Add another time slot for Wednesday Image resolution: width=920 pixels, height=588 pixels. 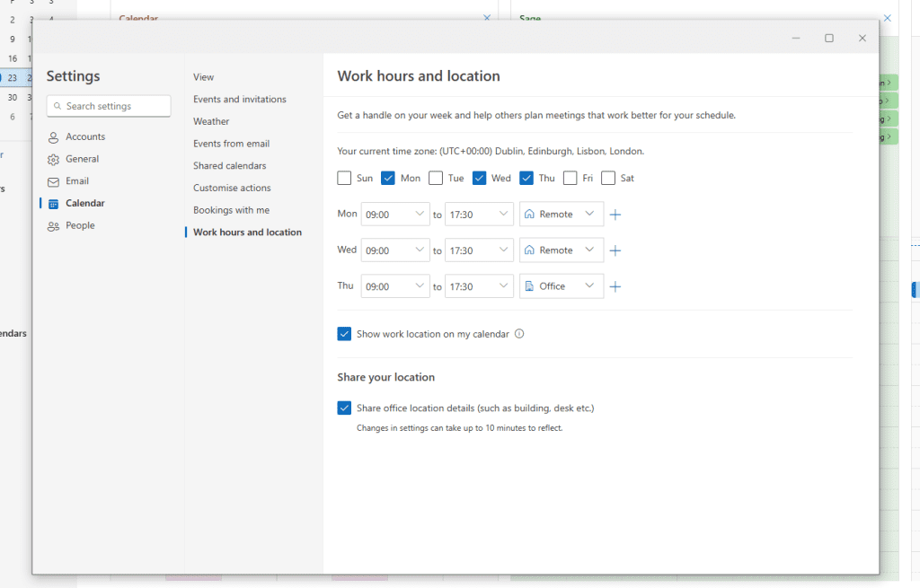[x=615, y=250]
